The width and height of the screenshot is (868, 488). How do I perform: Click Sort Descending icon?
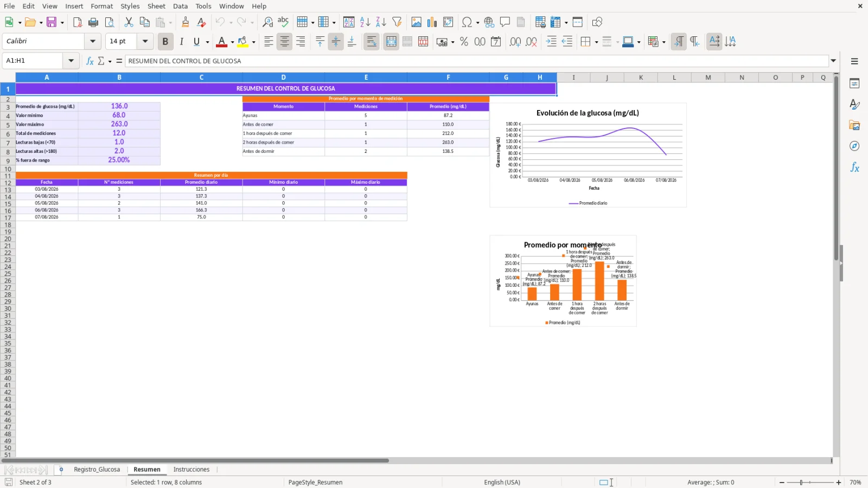381,22
